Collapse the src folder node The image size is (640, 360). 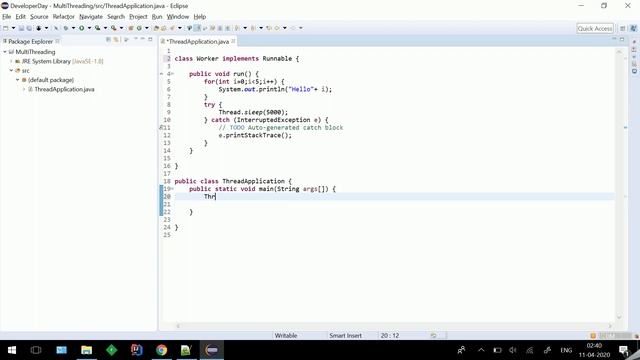pos(11,71)
